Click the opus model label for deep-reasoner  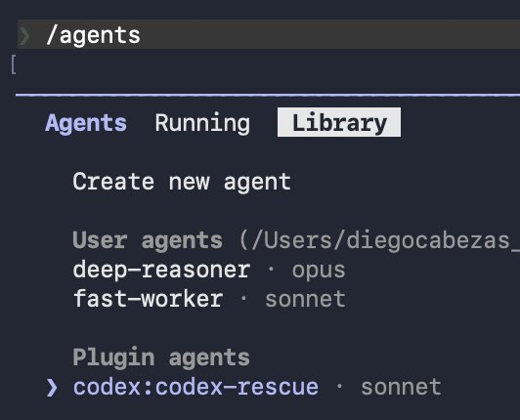pos(319,272)
